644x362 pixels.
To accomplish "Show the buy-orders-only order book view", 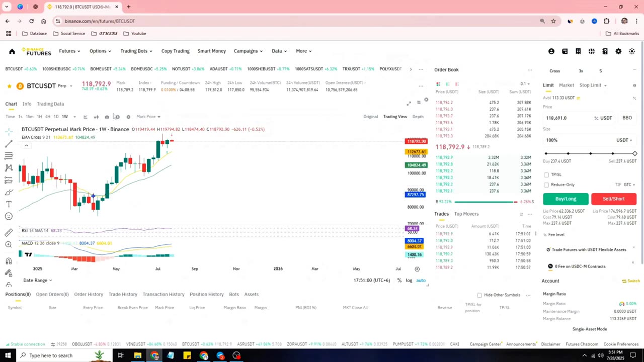I will click(447, 84).
